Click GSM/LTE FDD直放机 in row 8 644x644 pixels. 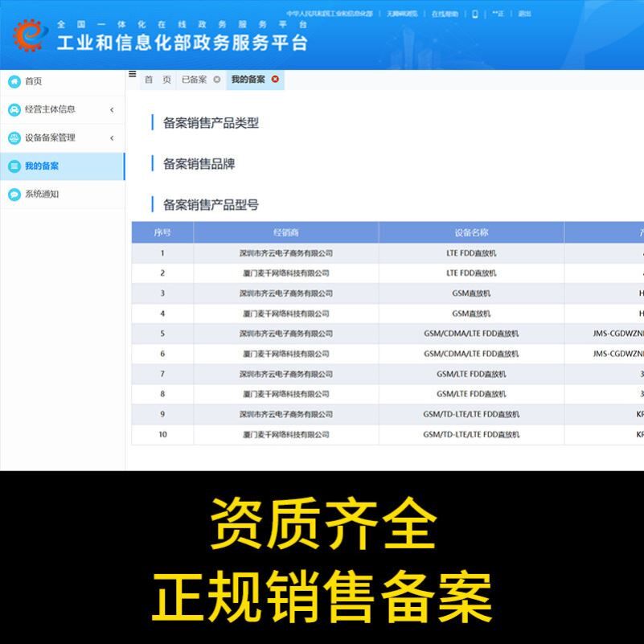pyautogui.click(x=471, y=394)
